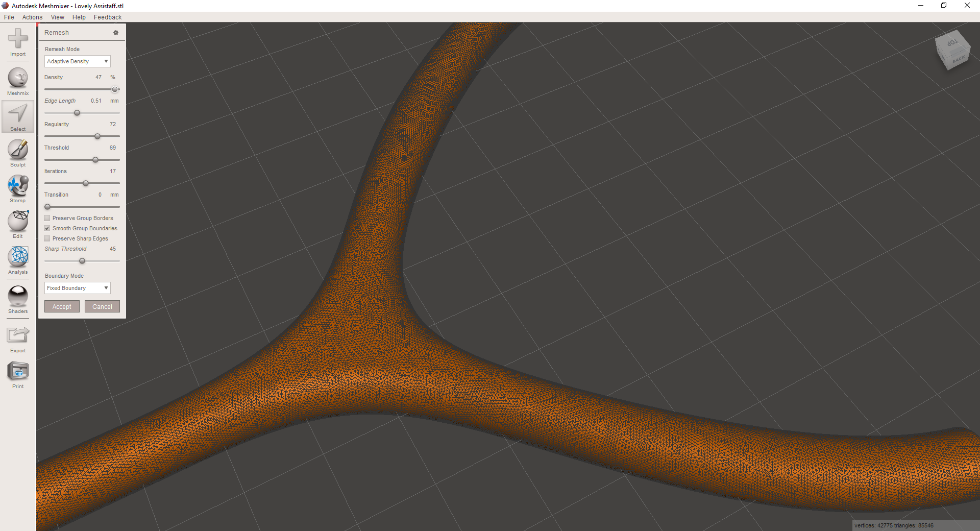Open the File menu
The width and height of the screenshot is (980, 531).
(9, 17)
